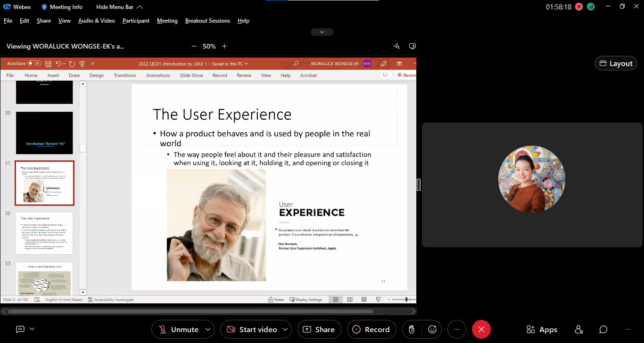Expand the collapsed chevron under menu bar
Screen dimensions: 644x343
(x=322, y=32)
